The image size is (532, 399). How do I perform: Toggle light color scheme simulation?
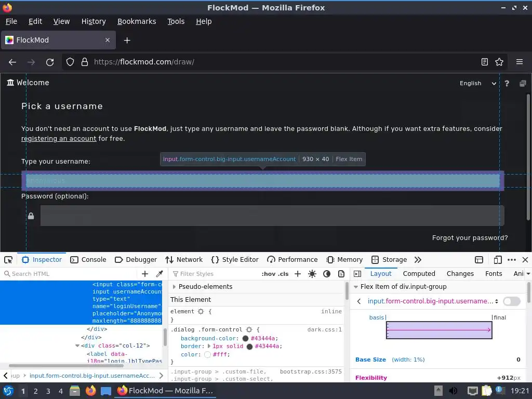[x=312, y=274]
